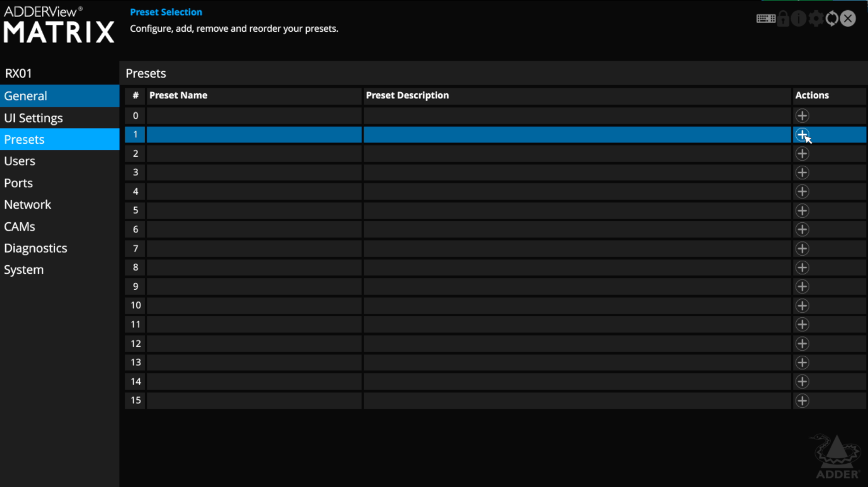Click the Preset Description cell in row 12
This screenshot has height=487, width=868.
(x=577, y=343)
